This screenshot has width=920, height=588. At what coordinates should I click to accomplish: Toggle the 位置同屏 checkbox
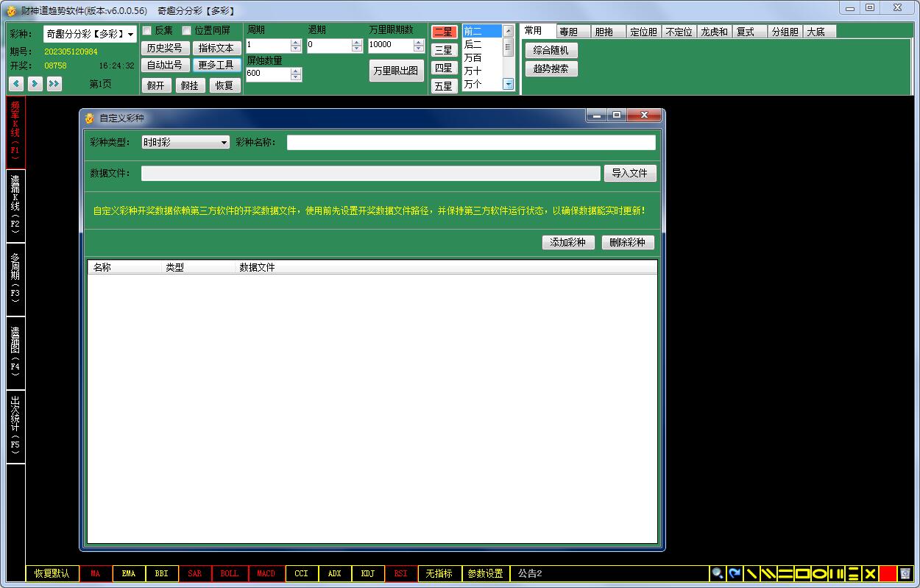click(x=187, y=31)
